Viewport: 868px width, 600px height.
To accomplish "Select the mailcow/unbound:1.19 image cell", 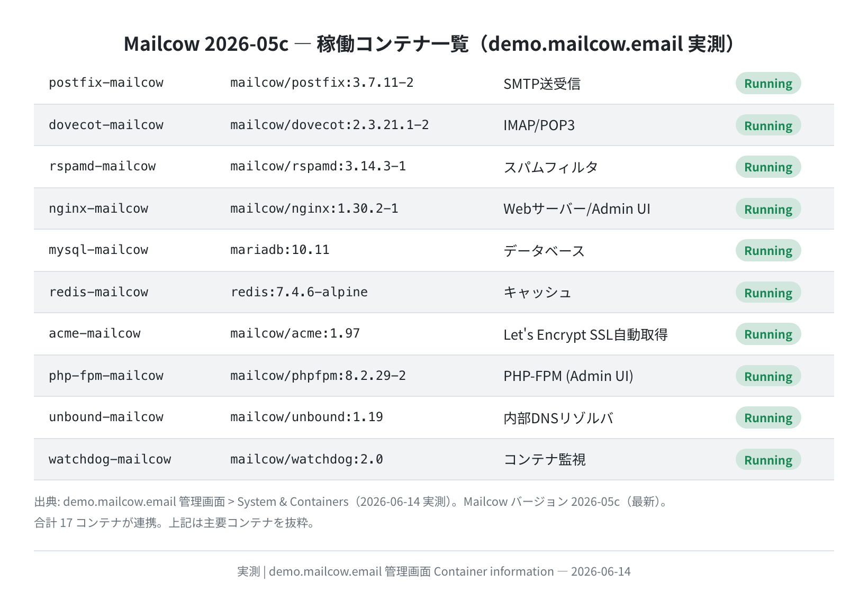I will point(306,417).
